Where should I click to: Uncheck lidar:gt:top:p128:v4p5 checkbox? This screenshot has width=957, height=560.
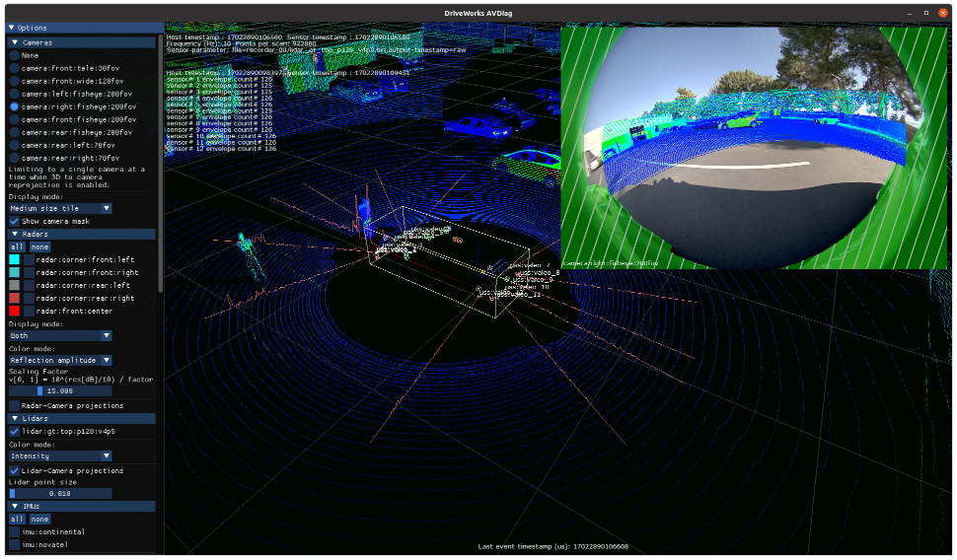pyautogui.click(x=15, y=431)
